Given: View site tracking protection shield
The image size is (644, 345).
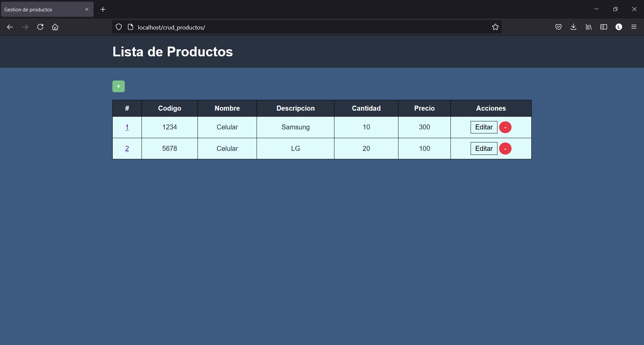Looking at the screenshot, I should (119, 27).
